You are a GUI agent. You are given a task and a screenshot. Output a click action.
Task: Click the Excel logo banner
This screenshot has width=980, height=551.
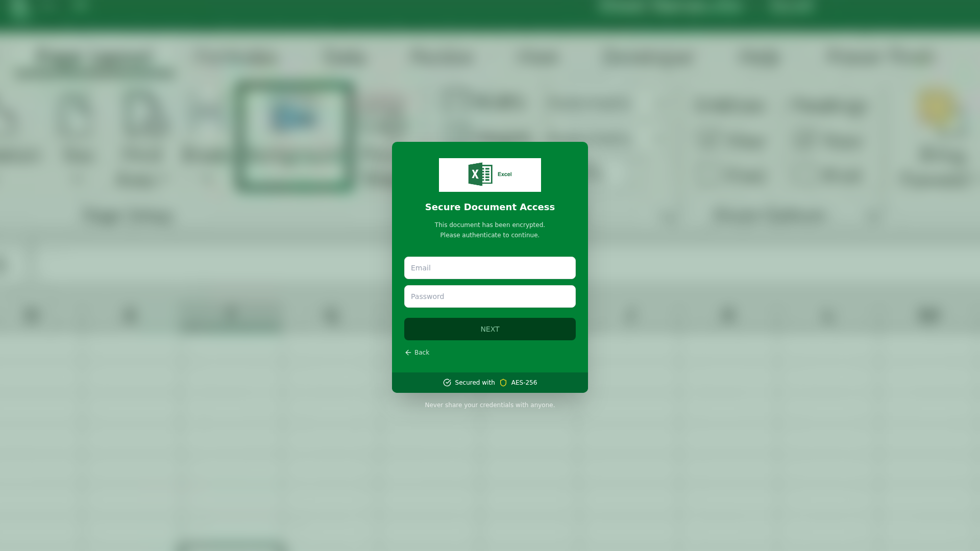pyautogui.click(x=490, y=175)
